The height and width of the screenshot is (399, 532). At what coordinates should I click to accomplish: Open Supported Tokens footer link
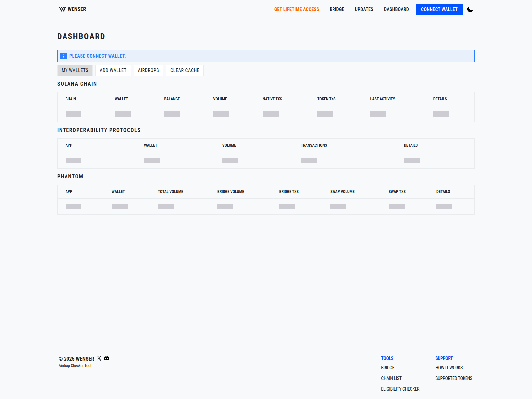(454, 378)
